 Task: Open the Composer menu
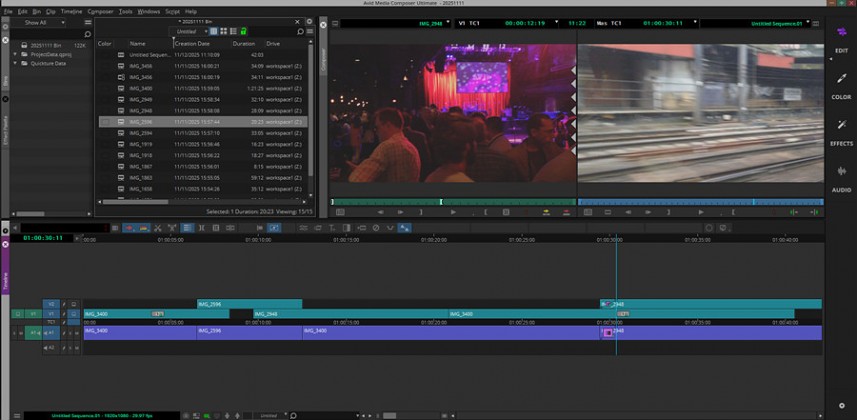(x=100, y=11)
